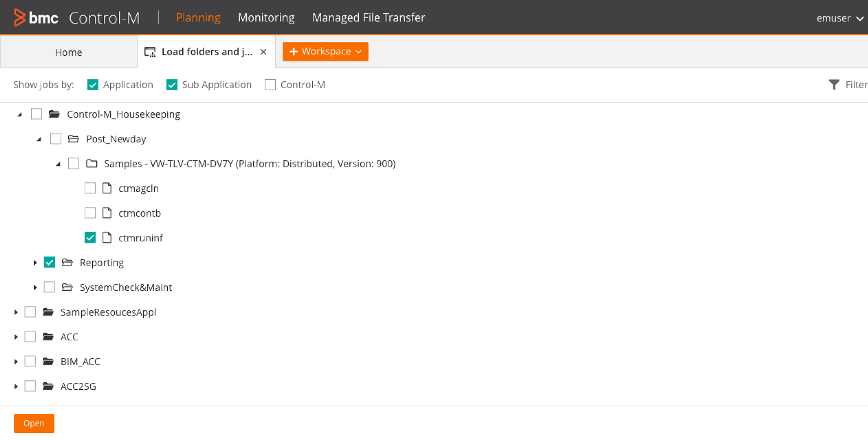Click the SystemCheck&Maint folder icon

67,287
